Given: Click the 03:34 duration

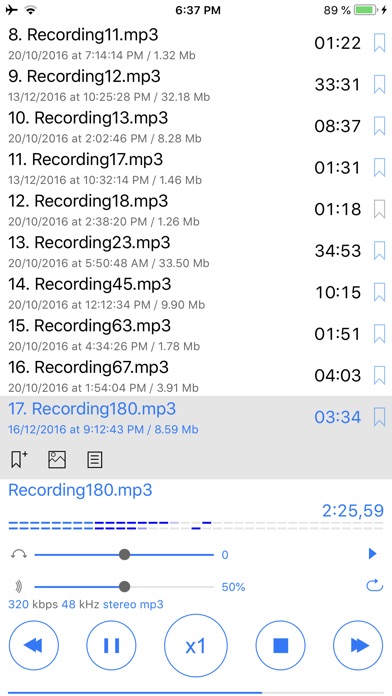Looking at the screenshot, I should (x=338, y=417).
